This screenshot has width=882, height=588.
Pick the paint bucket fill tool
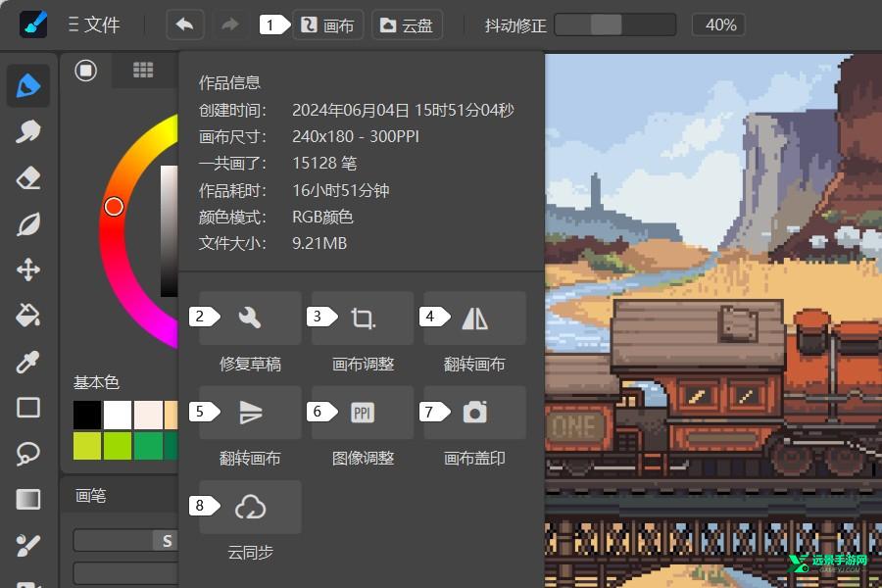[x=28, y=316]
